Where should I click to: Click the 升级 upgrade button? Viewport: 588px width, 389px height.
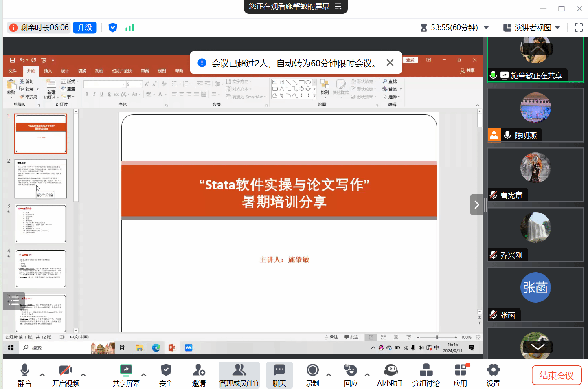[85, 28]
